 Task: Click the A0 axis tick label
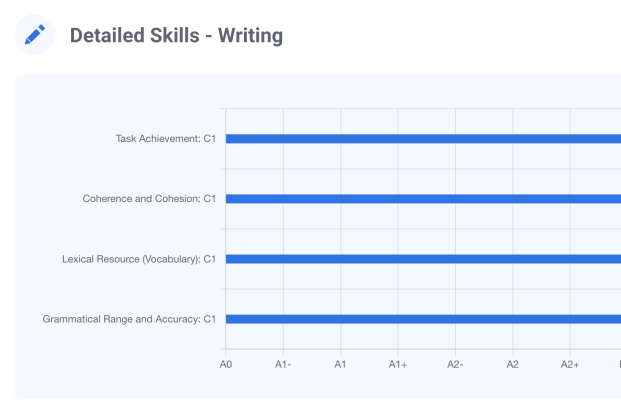point(226,365)
